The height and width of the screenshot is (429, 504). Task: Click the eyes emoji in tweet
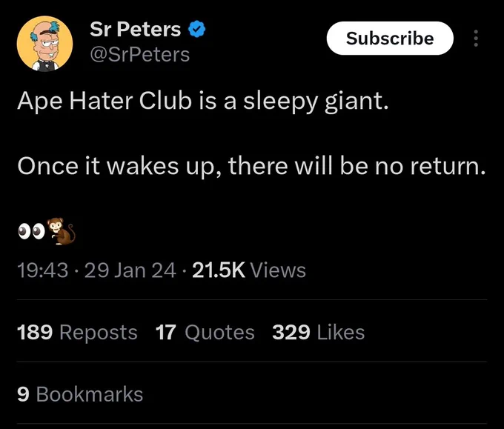coord(31,232)
